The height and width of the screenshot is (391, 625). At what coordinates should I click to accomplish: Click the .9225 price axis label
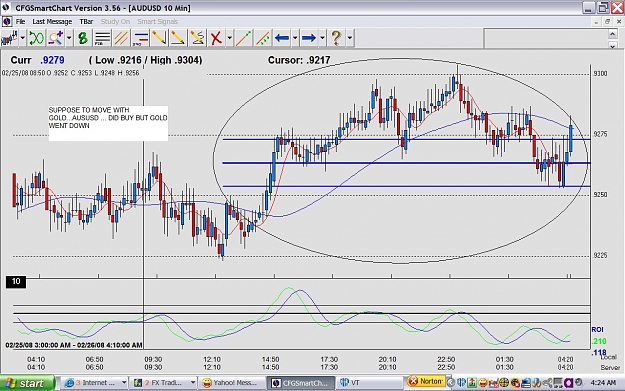600,255
